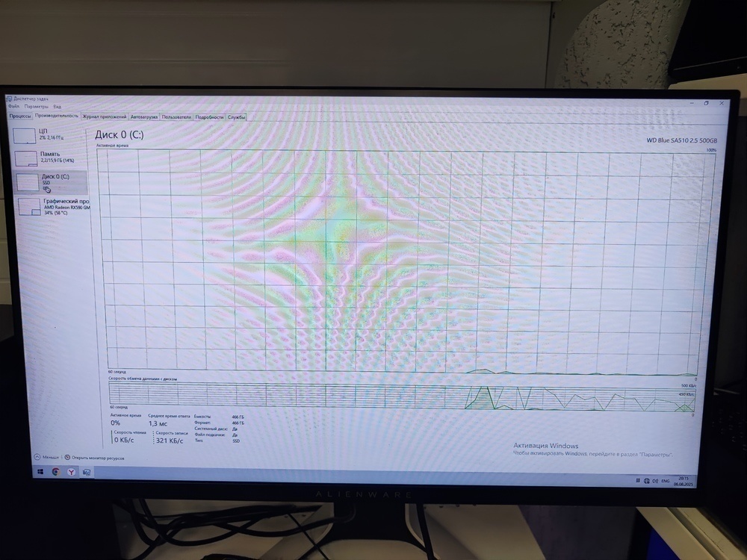Open the Параметры menu
Image resolution: width=747 pixels, height=560 pixels.
pyautogui.click(x=36, y=107)
